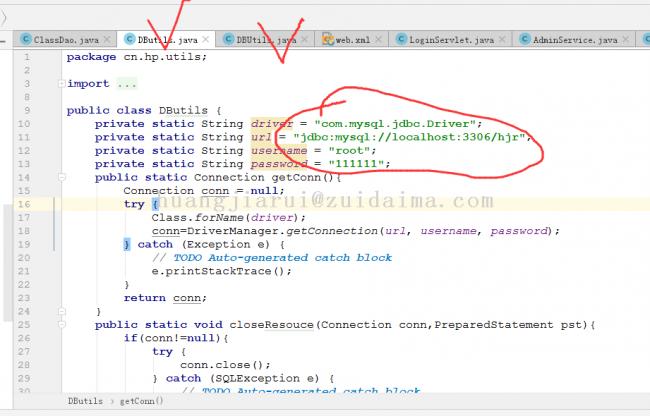Collapse the closeResouce method fold marker
Viewport: 650px width, 416px height.
pos(61,324)
